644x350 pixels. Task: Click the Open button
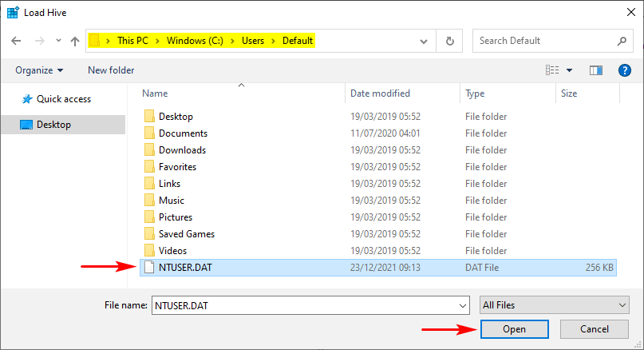(x=514, y=329)
